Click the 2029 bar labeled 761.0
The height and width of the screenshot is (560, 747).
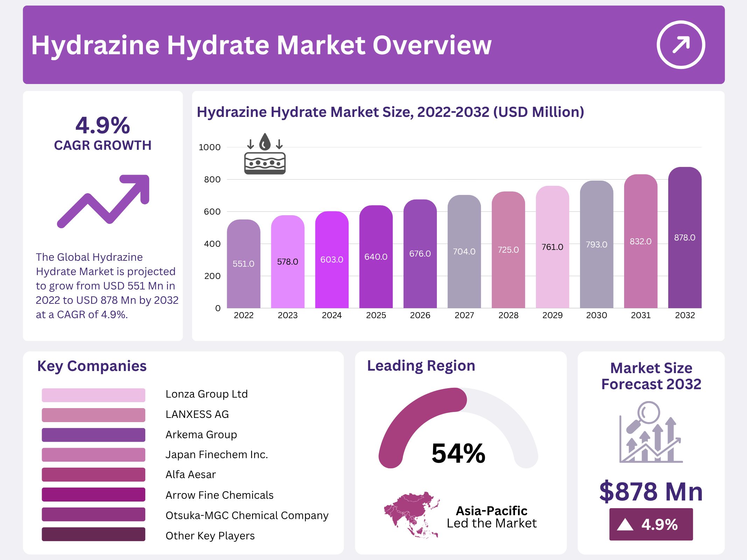click(552, 247)
